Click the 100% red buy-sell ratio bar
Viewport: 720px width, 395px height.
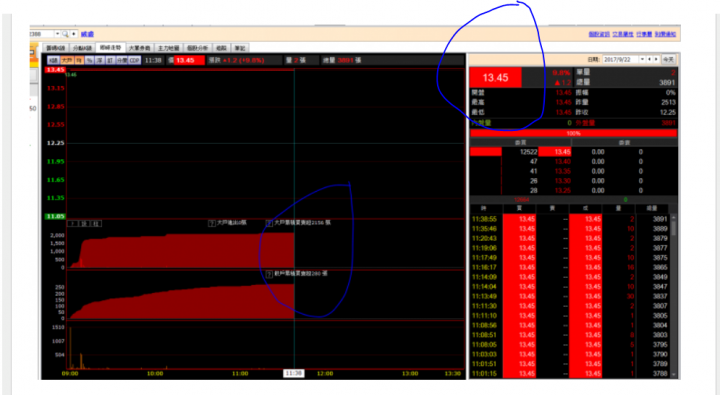pyautogui.click(x=573, y=133)
